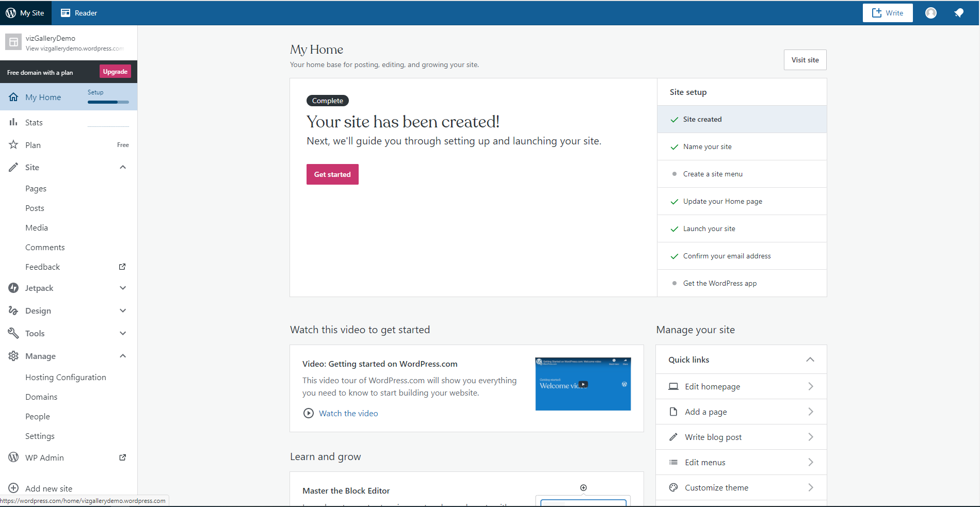Click the site icon beside vizGalleryDemo

click(x=13, y=42)
